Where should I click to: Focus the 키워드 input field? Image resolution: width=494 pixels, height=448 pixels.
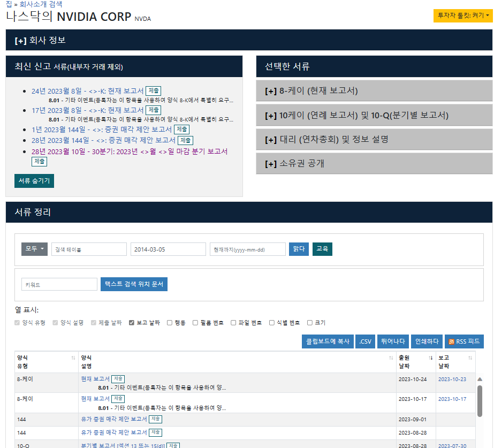click(59, 285)
